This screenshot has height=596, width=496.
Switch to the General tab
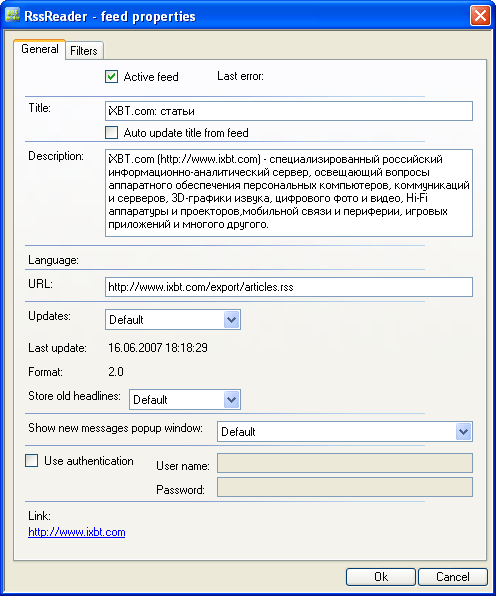click(40, 49)
